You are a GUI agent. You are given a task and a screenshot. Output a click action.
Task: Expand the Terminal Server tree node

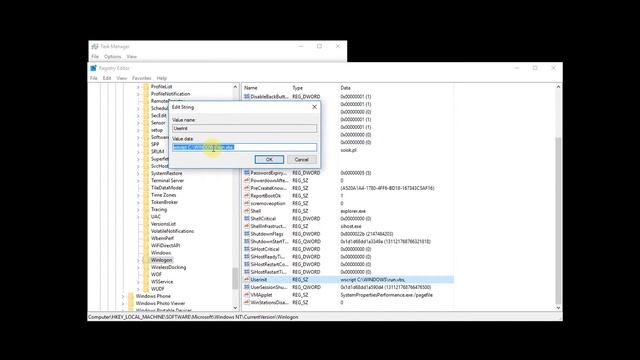[138, 180]
